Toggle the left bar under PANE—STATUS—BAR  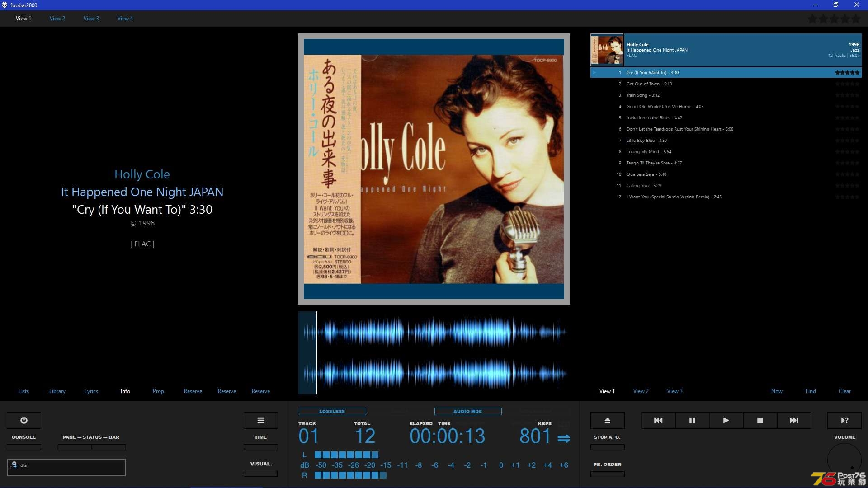(x=75, y=447)
